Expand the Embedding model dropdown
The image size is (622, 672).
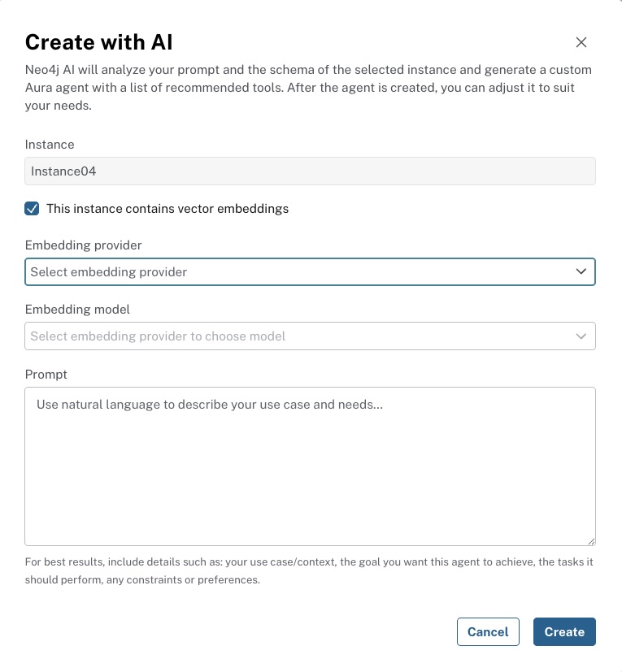point(310,336)
